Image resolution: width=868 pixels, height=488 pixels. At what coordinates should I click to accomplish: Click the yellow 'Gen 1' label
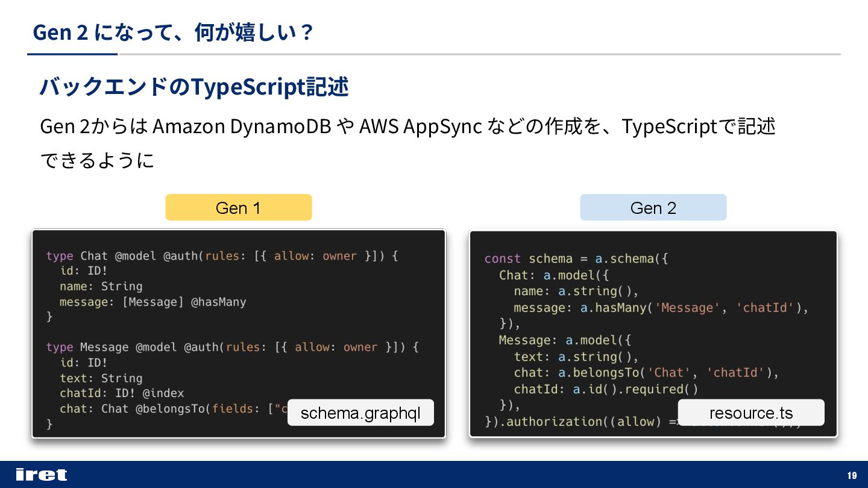pos(239,208)
